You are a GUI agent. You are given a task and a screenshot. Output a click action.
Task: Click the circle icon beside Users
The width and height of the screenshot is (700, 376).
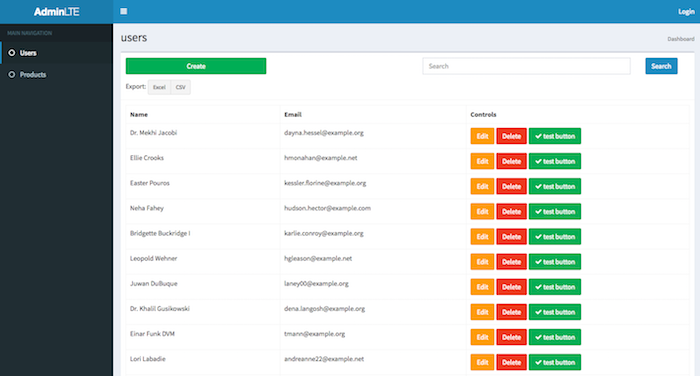[12, 53]
